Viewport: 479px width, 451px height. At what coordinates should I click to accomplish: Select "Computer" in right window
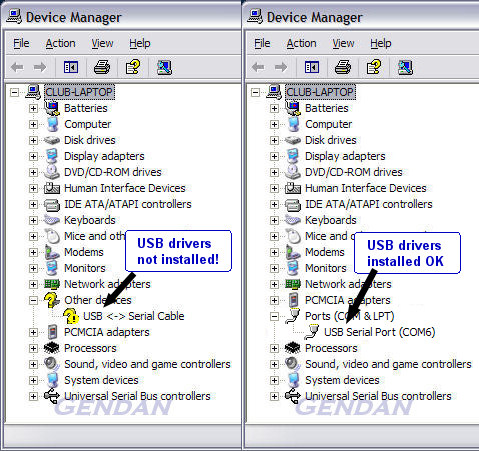click(x=329, y=124)
